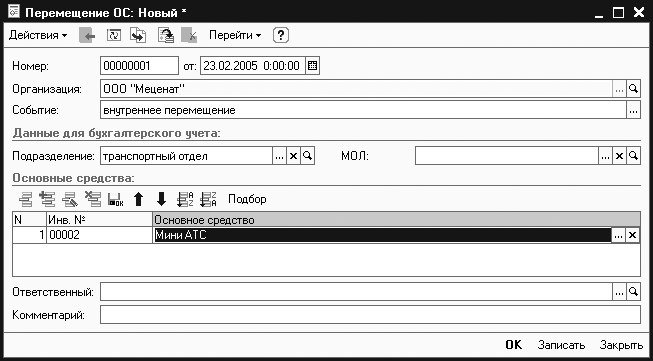Select inventory number cell 00002
The width and height of the screenshot is (653, 361).
[100, 235]
